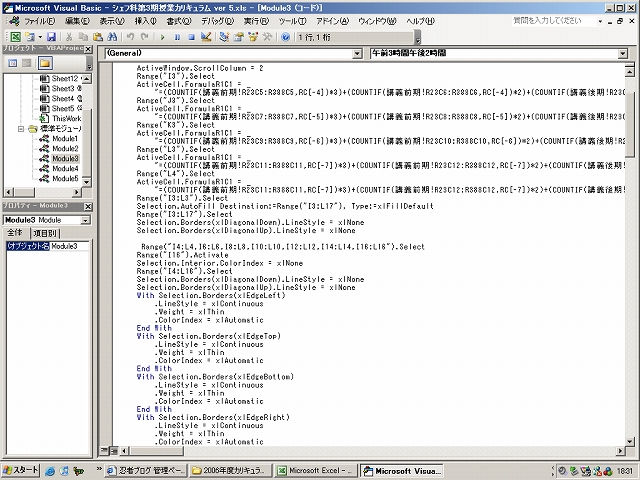Click the code window down scroll arrow
Image resolution: width=640 pixels, height=480 pixels.
tap(630, 441)
